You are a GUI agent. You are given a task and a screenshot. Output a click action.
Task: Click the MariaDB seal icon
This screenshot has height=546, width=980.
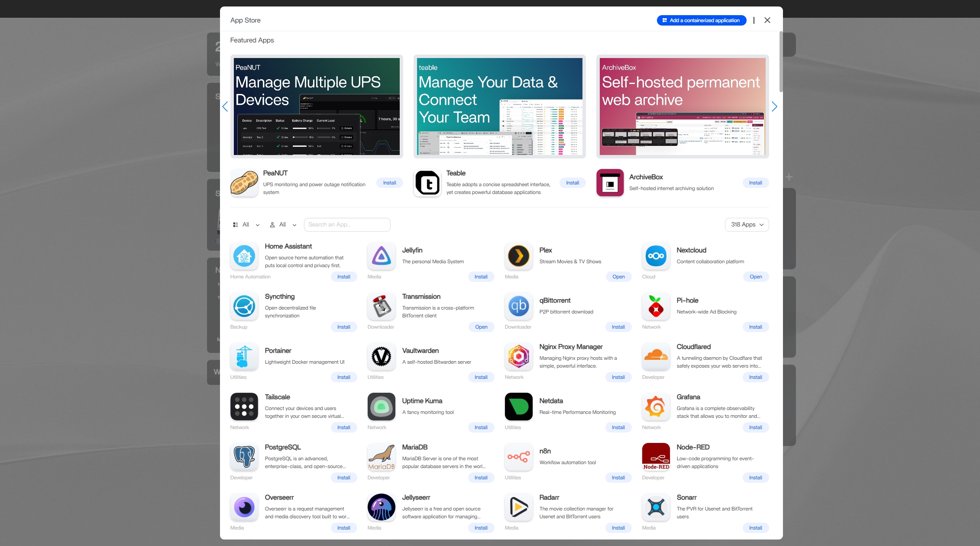coord(382,457)
